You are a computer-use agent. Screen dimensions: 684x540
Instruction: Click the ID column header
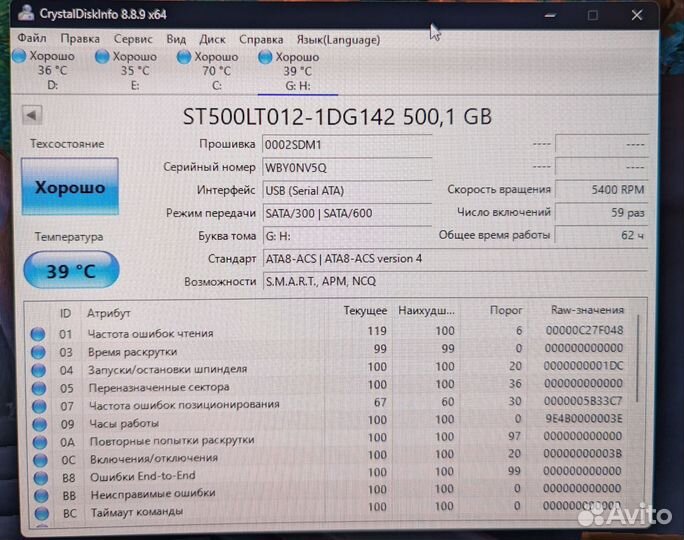65,313
